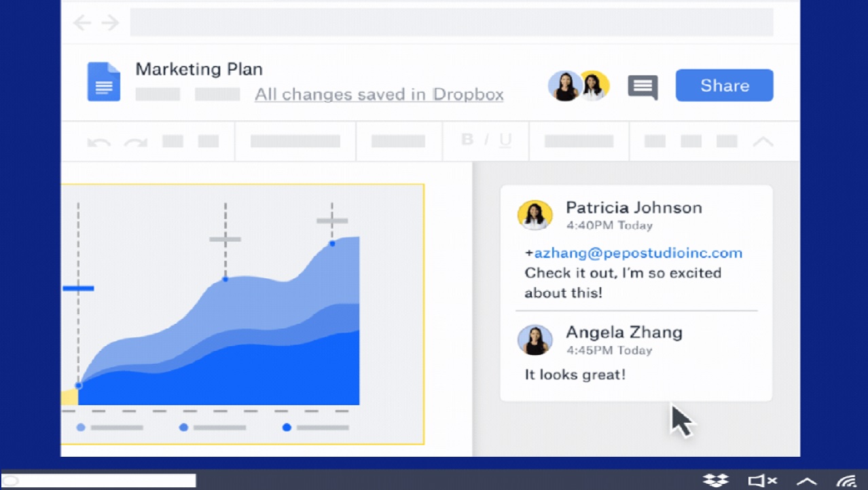This screenshot has width=868, height=490.
Task: Click the undo arrow in toolbar
Action: pos(99,142)
